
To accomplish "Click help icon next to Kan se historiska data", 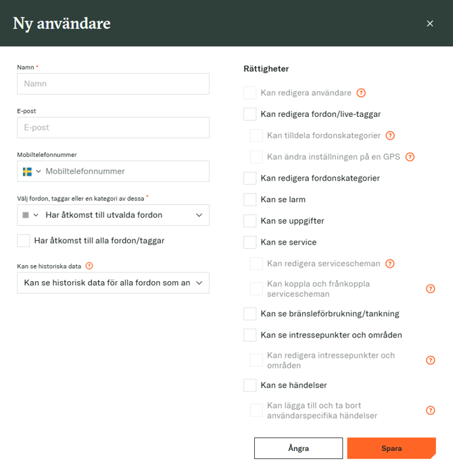I will coord(89,266).
